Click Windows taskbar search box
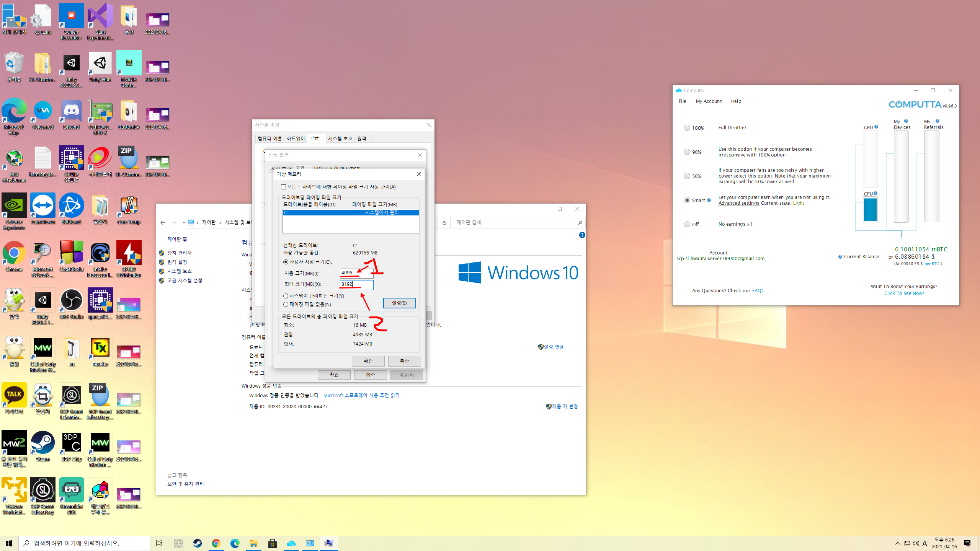980x551 pixels. point(84,543)
